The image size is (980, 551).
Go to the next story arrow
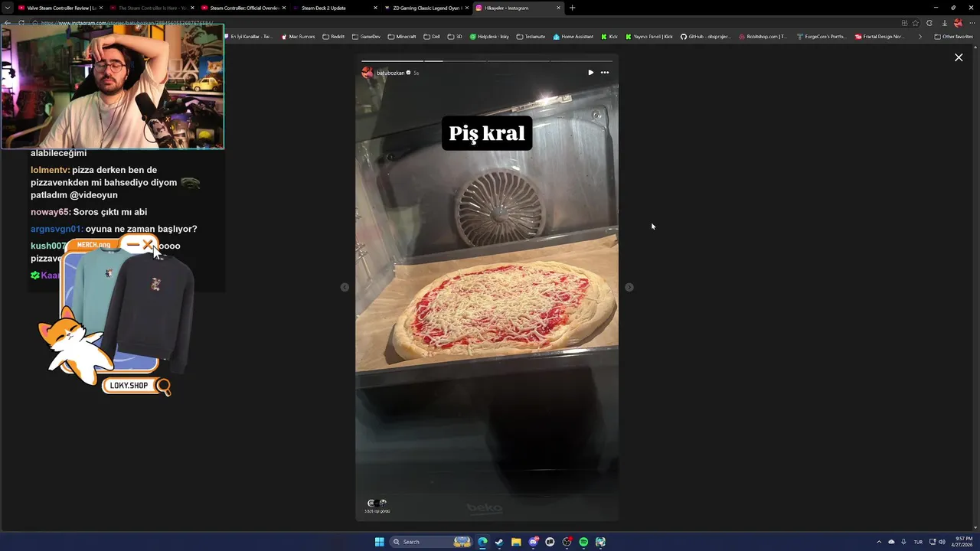629,287
